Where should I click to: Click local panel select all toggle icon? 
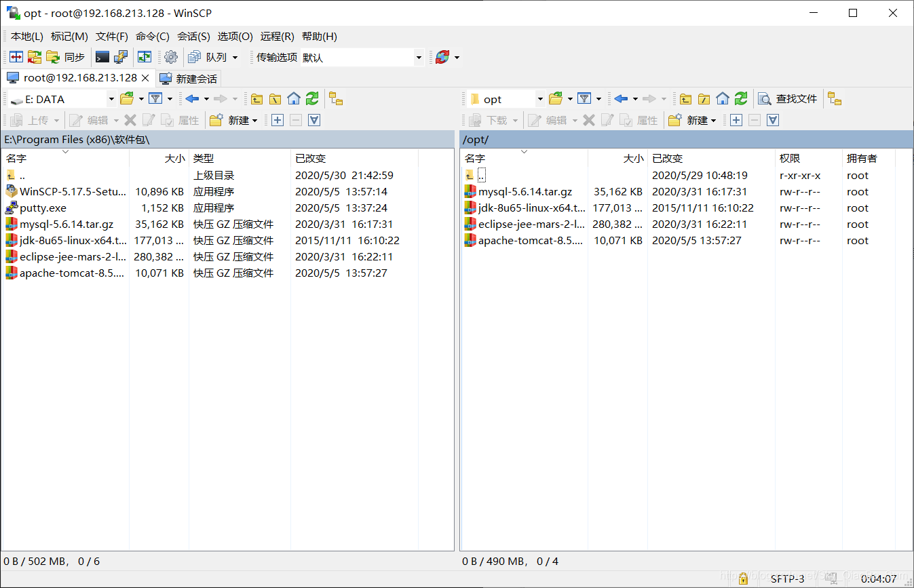coord(314,120)
